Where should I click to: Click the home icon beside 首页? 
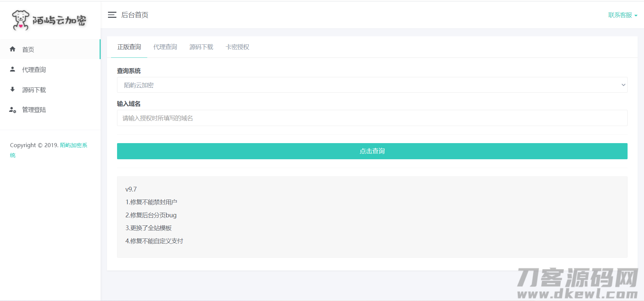13,49
